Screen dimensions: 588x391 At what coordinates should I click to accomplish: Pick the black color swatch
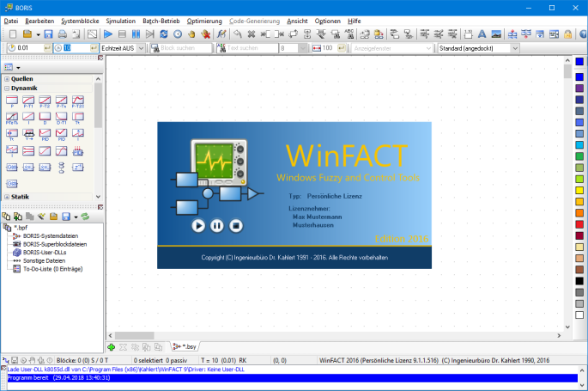coord(579,281)
